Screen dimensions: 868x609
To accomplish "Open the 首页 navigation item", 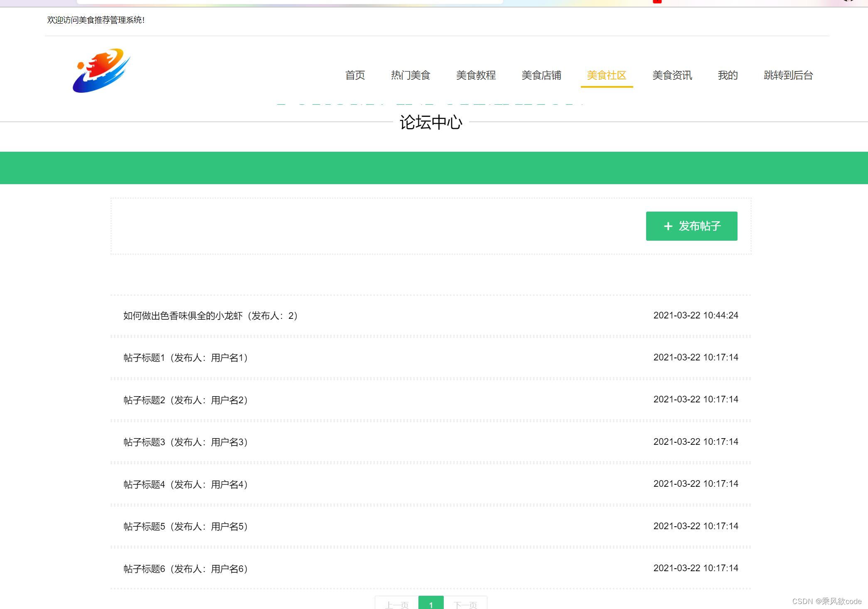I will pyautogui.click(x=355, y=75).
